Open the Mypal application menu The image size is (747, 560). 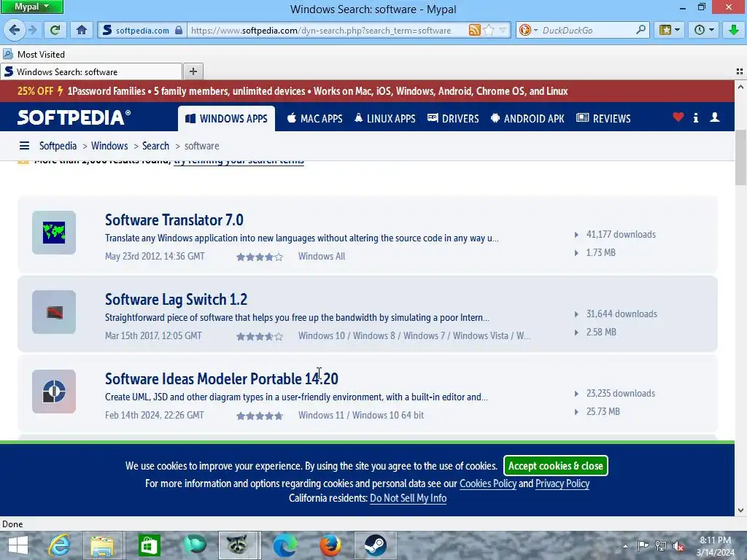pyautogui.click(x=31, y=7)
